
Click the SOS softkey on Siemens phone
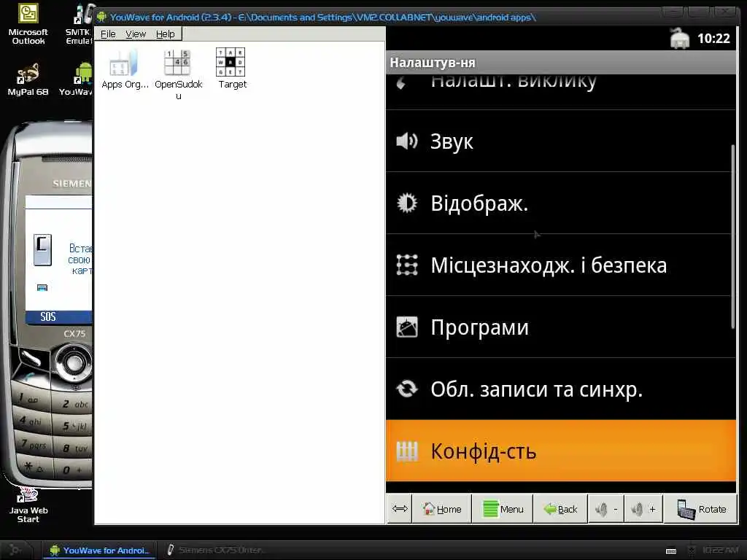tap(48, 316)
